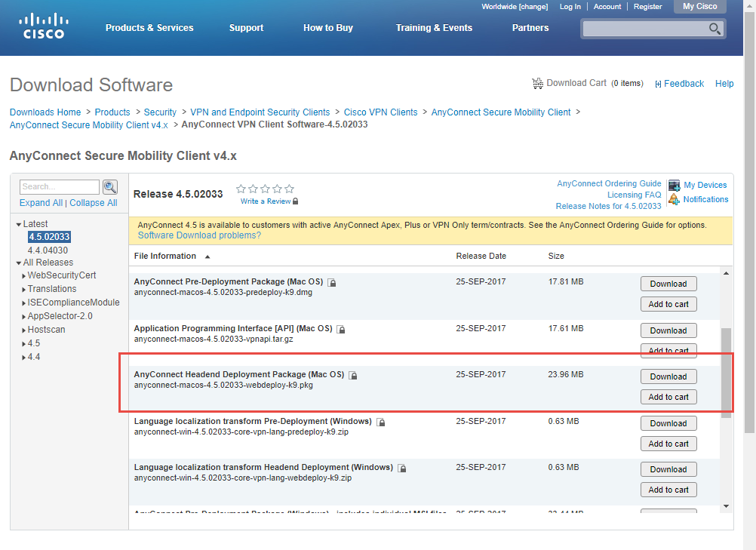Give the release a five-star rating
756x550 pixels.
coord(289,189)
